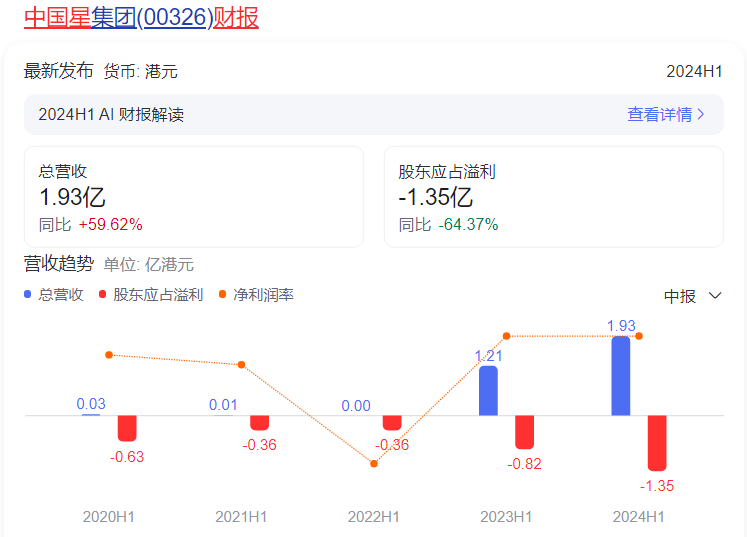Click the red 2021H1 profit bar -0.36
This screenshot has height=537, width=747.
260,423
